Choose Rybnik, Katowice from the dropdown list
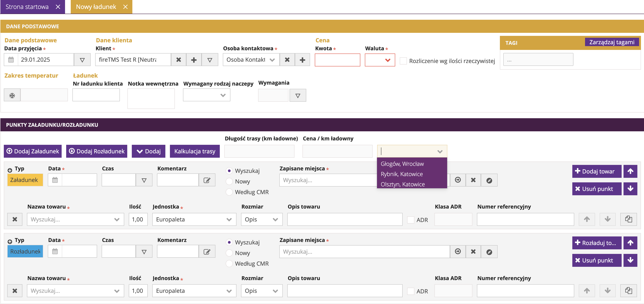Screen dimensions: 644x304 401,174
